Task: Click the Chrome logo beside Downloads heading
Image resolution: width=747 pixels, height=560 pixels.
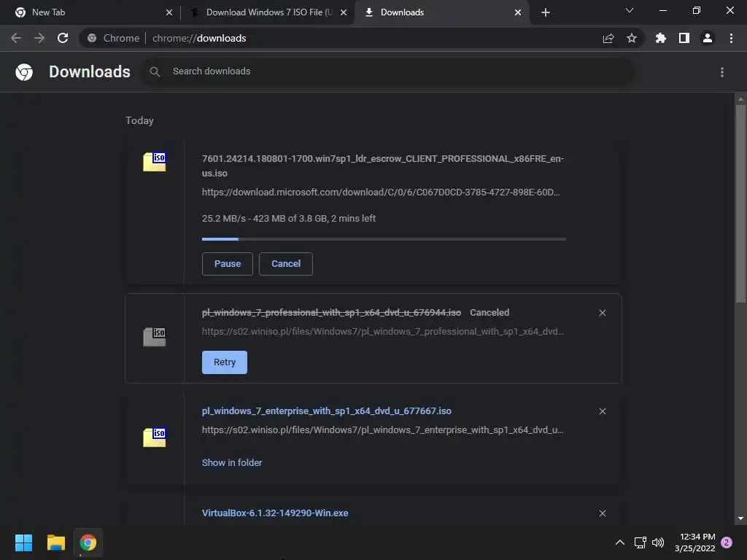Action: (x=24, y=72)
